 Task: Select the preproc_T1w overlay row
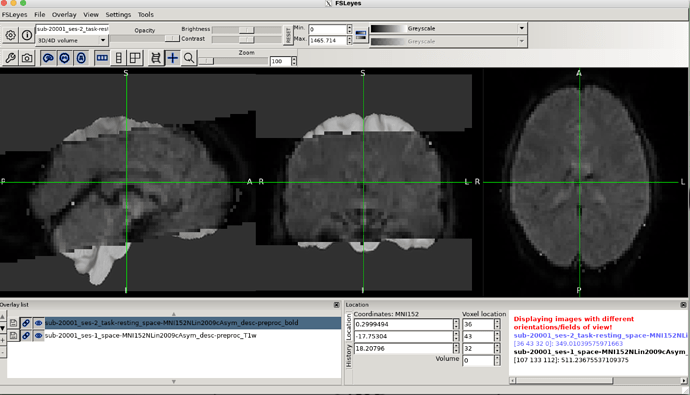pos(174,336)
